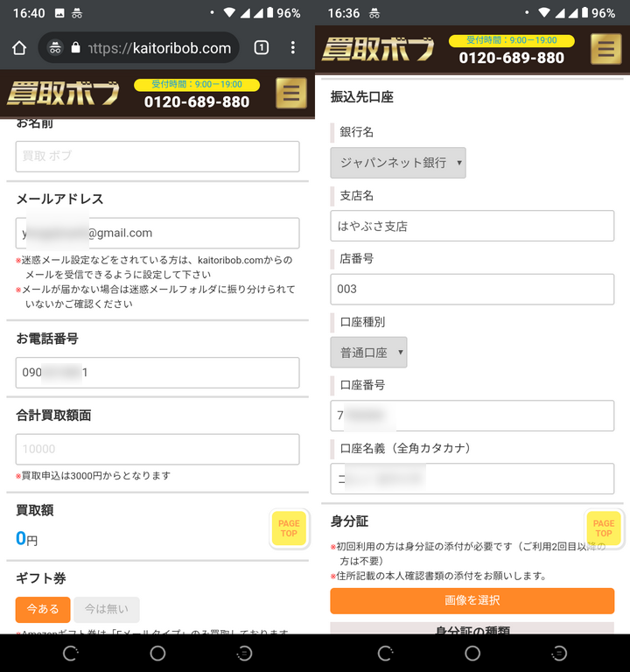Select the 今ある gift card option
The width and height of the screenshot is (630, 672).
tap(43, 609)
